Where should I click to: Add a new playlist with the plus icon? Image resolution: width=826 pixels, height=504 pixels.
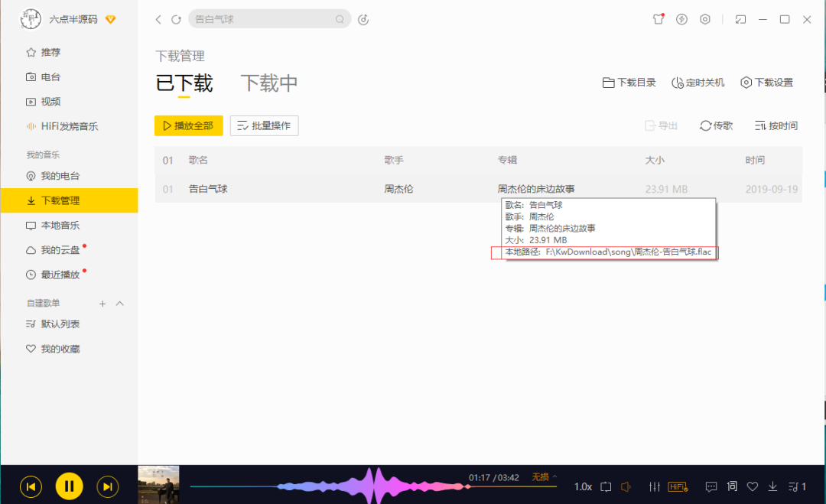click(x=102, y=304)
